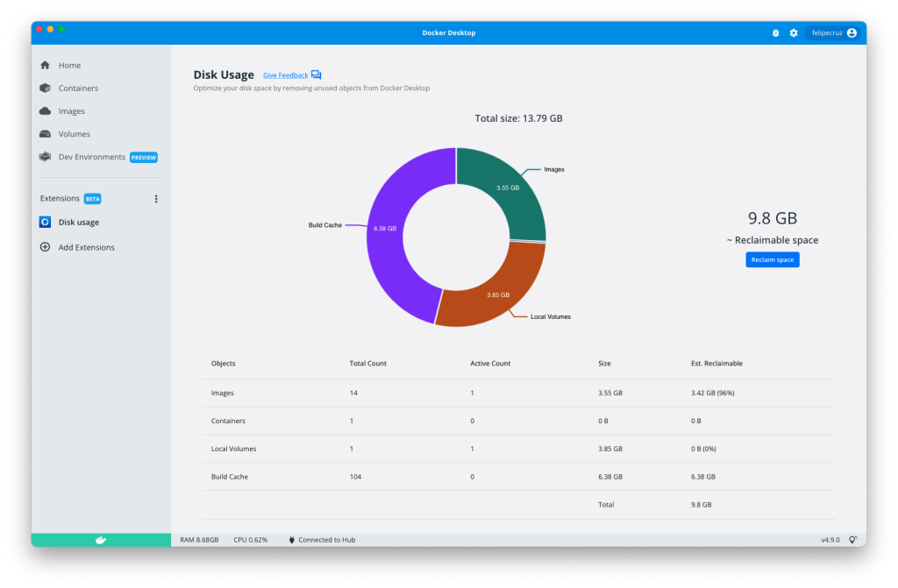This screenshot has width=898, height=588.
Task: Click the Add Extensions plus icon
Action: [x=46, y=247]
